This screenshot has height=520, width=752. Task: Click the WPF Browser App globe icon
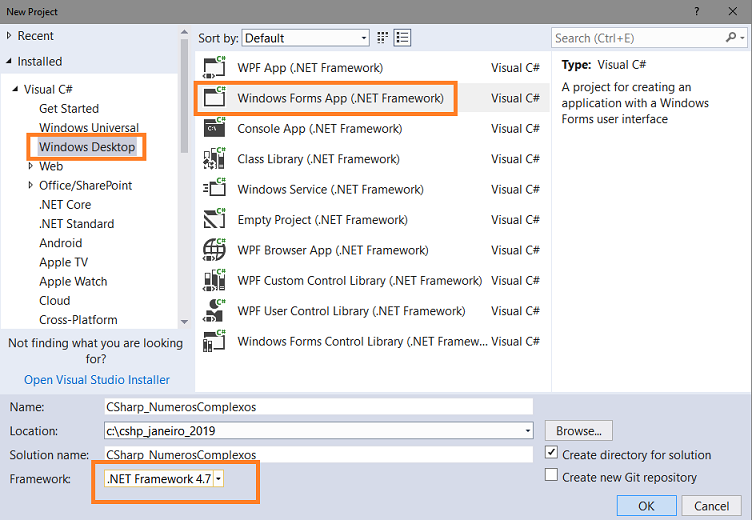[x=214, y=250]
